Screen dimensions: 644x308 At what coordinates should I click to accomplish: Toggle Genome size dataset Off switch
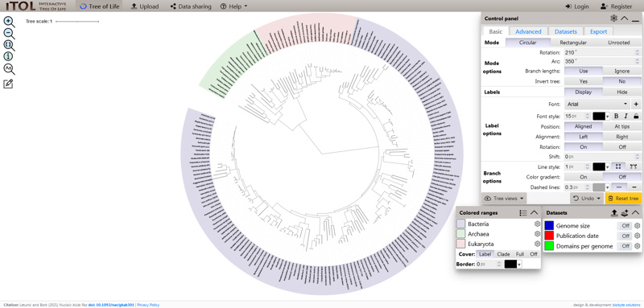(625, 225)
